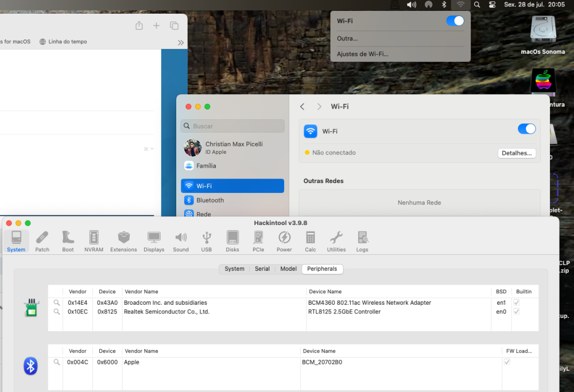Select the BCM_20702B0 device name cell
The height and width of the screenshot is (392, 574).
[322, 362]
